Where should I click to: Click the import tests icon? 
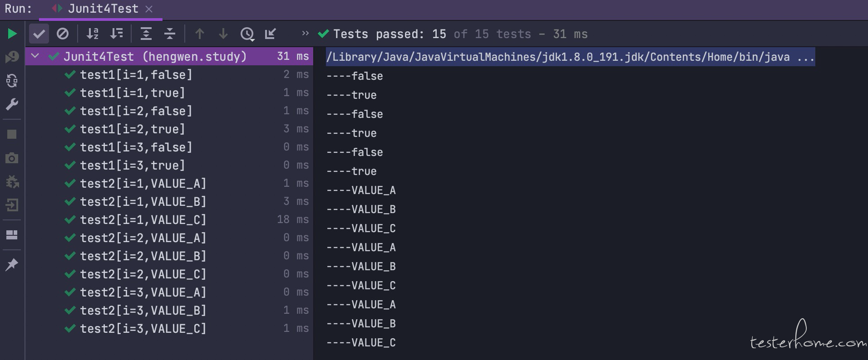[x=271, y=34]
